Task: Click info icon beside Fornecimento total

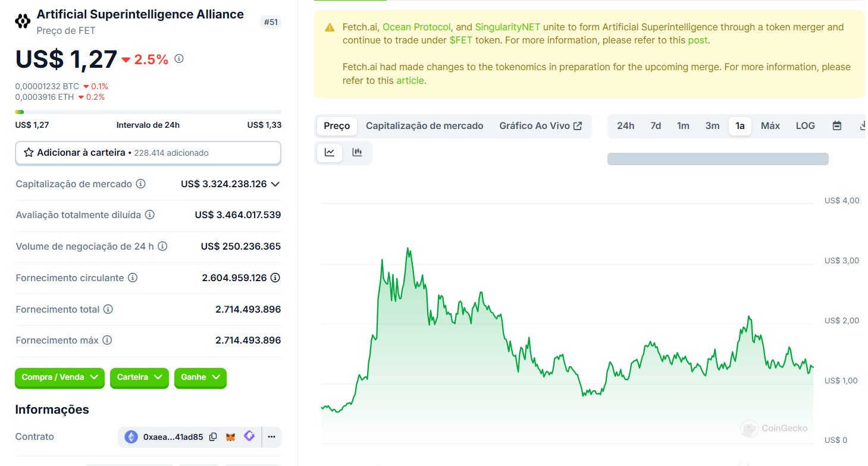Action: click(108, 309)
